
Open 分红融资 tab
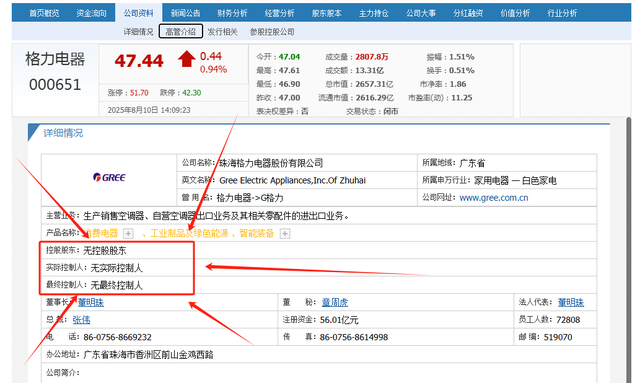pyautogui.click(x=468, y=13)
